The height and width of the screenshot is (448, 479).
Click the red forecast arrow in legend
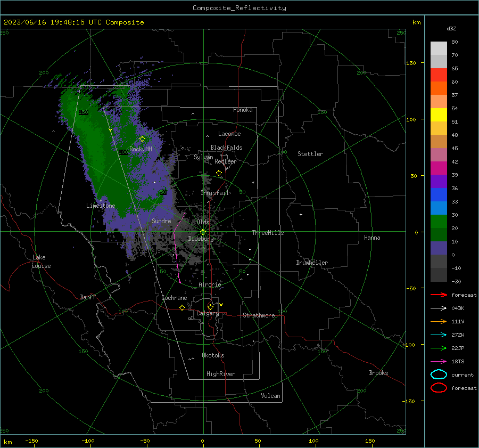tap(439, 295)
